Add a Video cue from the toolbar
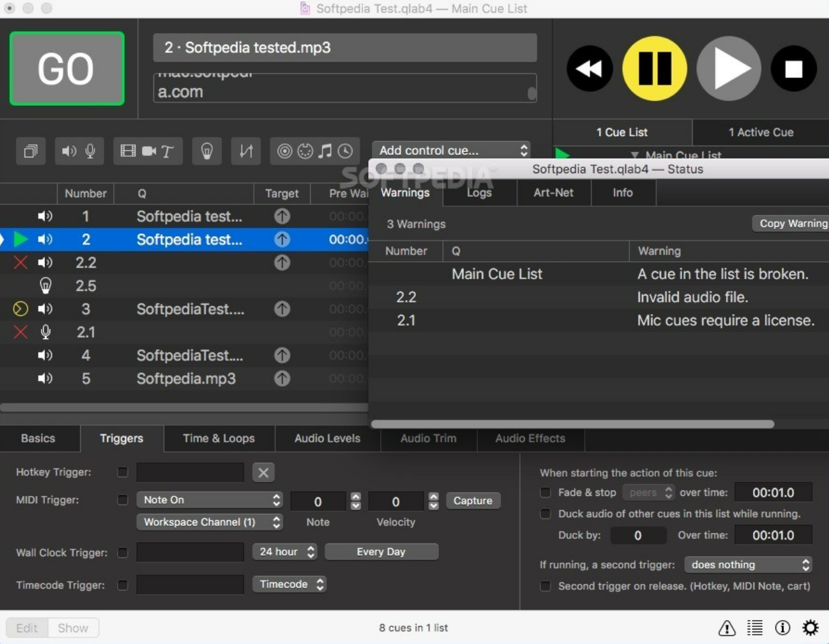The image size is (829, 644). 128,151
